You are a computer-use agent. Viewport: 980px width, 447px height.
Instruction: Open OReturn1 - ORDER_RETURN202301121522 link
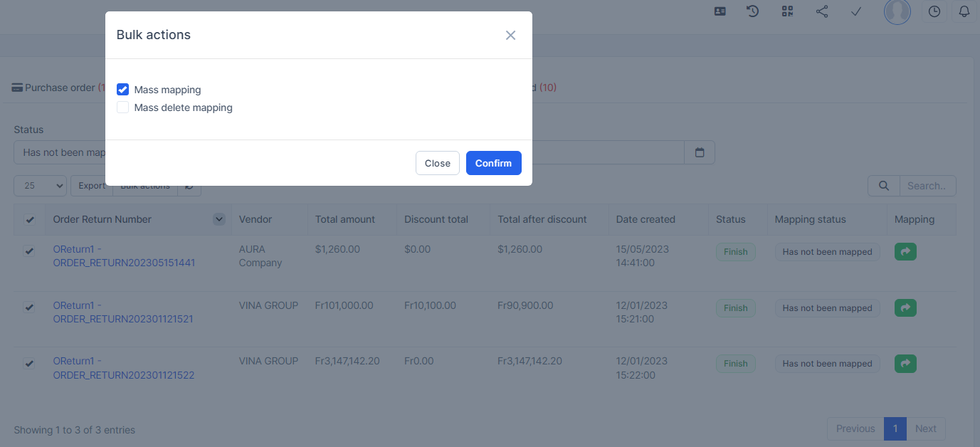click(x=124, y=368)
